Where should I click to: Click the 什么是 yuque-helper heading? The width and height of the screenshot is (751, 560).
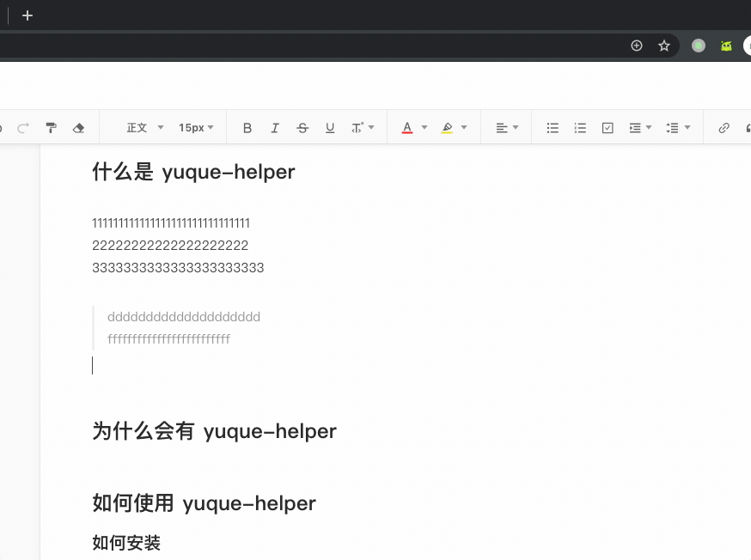click(x=192, y=172)
